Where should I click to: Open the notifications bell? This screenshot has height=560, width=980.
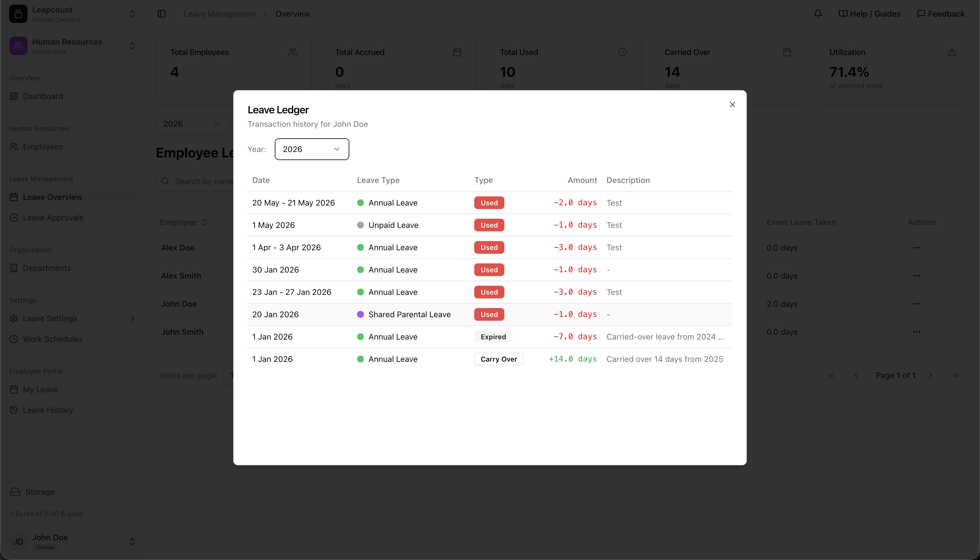click(818, 14)
